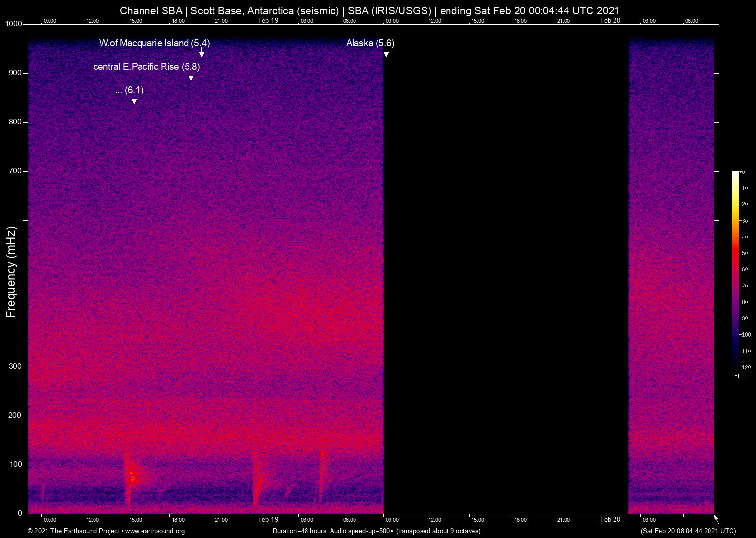Viewport: 756px width, 538px height.
Task: Click the arrow pointer at bottom-right plot corner
Action: (716, 519)
